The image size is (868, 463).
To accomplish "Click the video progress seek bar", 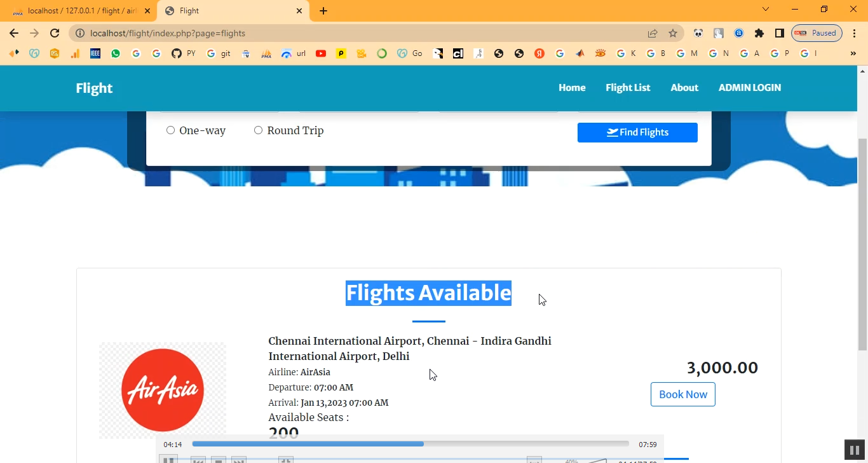I will pyautogui.click(x=410, y=444).
